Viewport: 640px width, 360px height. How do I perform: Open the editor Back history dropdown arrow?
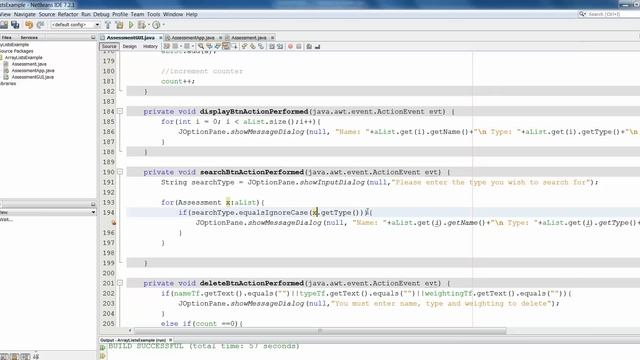pyautogui.click(x=180, y=47)
